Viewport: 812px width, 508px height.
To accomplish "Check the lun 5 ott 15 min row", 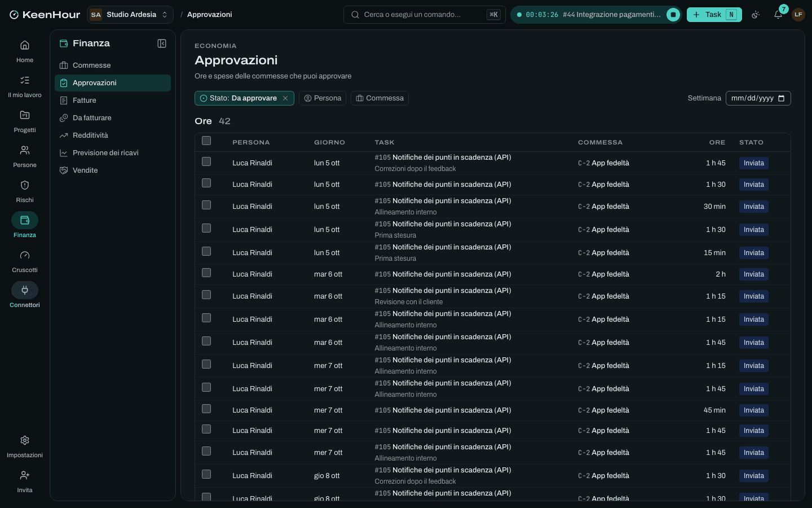I will [x=206, y=251].
